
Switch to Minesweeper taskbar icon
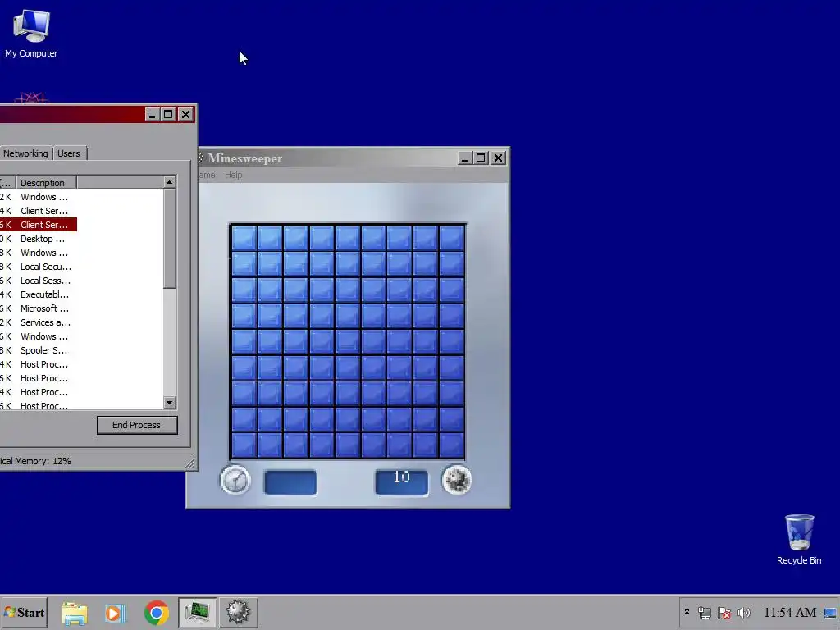(239, 613)
